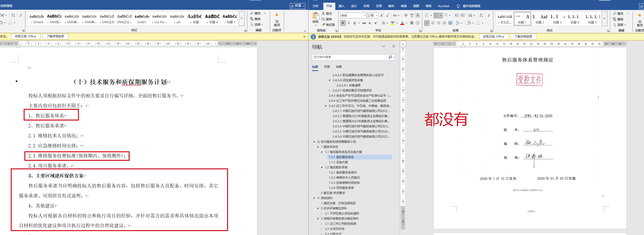Viewport: 644px width, 235px height.
Task: Open the line spacing dropdown
Action: 459,23
